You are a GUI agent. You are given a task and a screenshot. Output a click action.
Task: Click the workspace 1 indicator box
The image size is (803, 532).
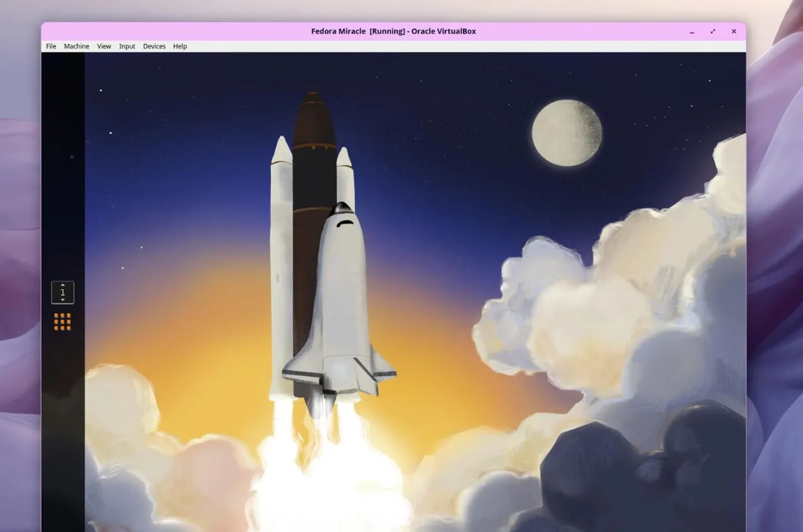click(x=63, y=292)
